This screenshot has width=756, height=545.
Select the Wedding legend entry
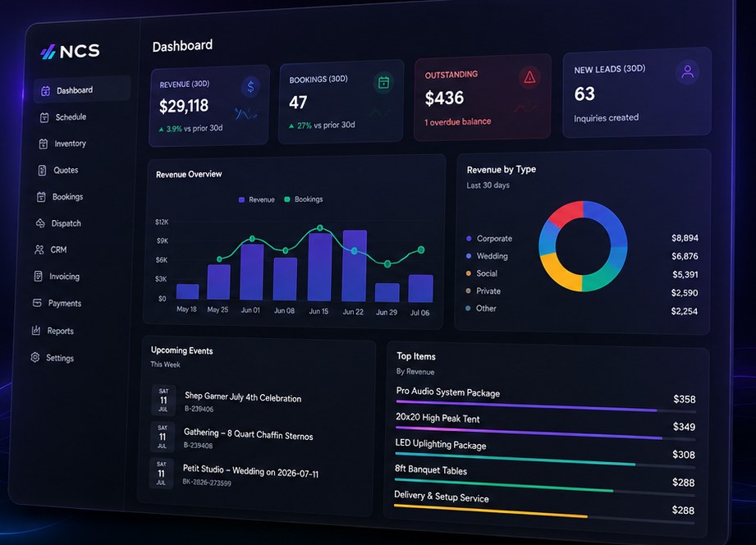487,256
